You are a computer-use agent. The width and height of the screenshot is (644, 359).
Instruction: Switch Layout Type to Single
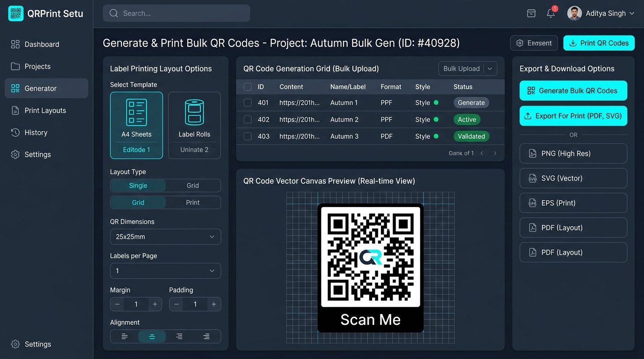(138, 186)
